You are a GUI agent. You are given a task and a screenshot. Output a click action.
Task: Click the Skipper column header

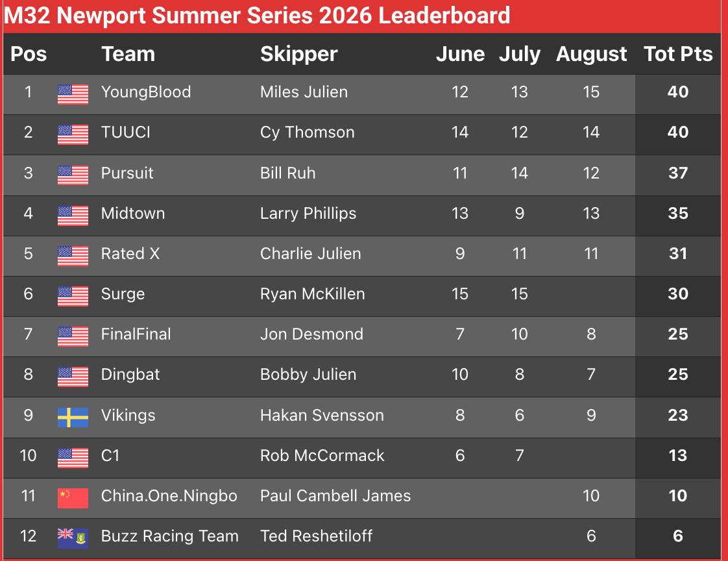pos(298,55)
